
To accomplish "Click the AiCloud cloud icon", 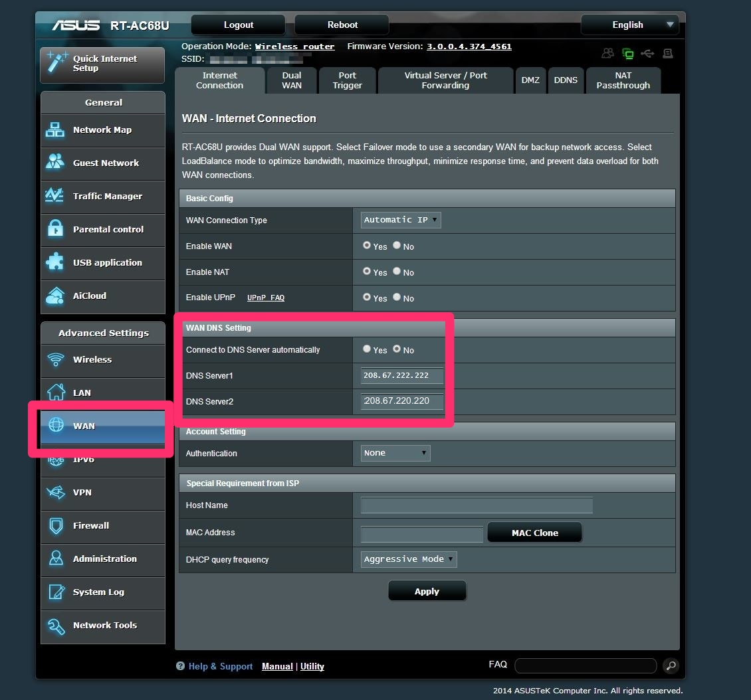I will tap(55, 296).
